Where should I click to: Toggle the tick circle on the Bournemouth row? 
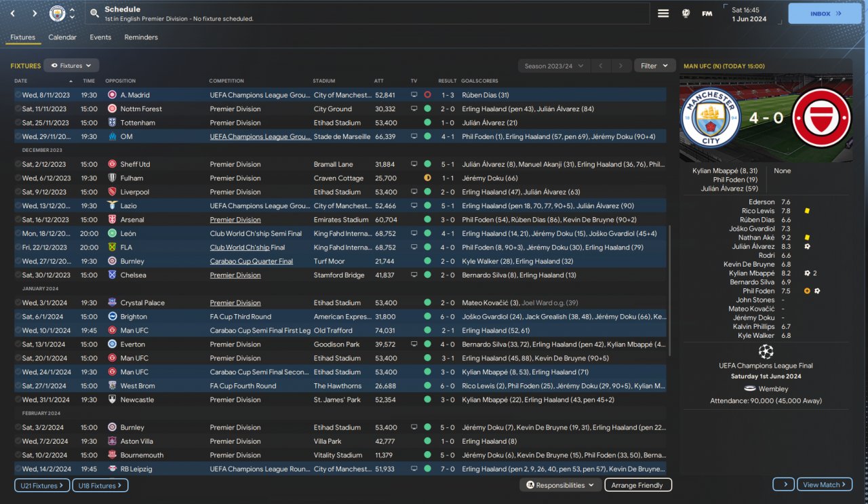click(18, 455)
